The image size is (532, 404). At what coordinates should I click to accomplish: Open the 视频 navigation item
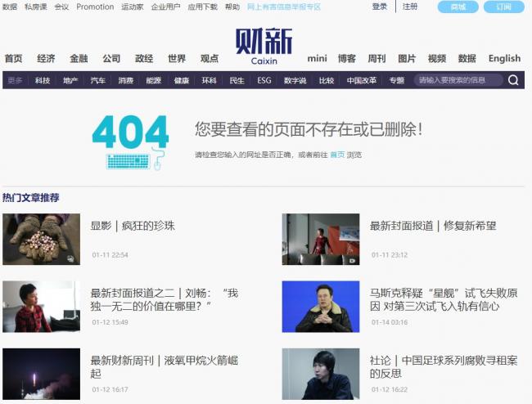437,58
